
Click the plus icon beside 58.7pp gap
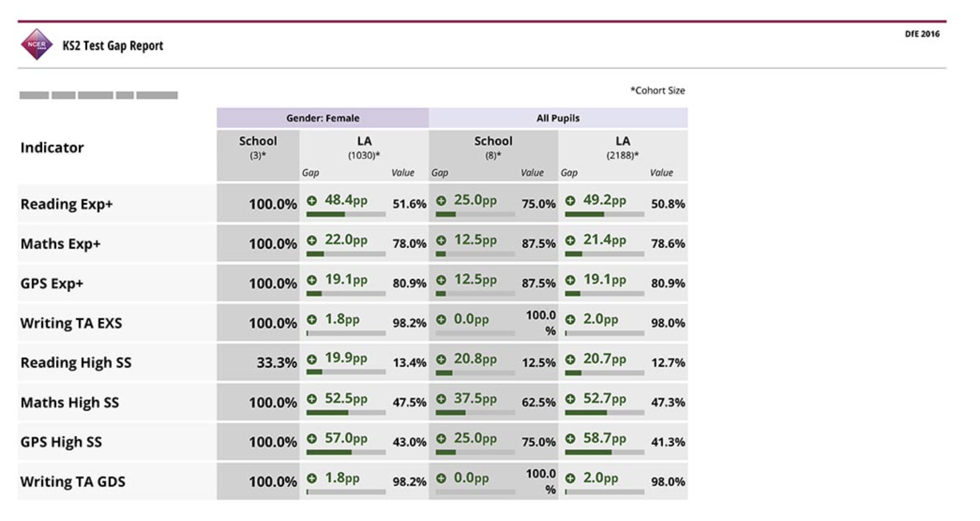pyautogui.click(x=570, y=439)
